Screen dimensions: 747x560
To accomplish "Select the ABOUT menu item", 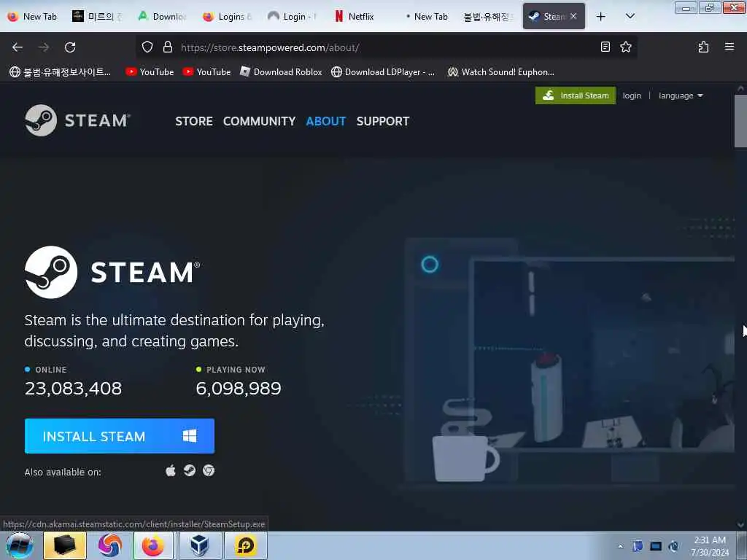I will pos(326,122).
